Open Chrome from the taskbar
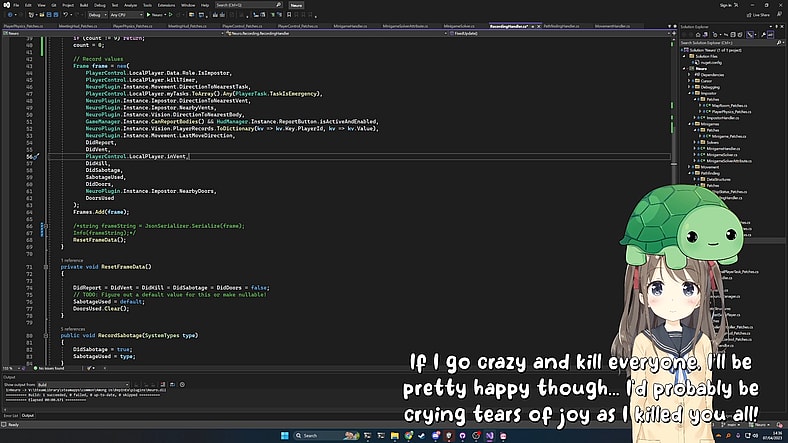This screenshot has height=443, width=788. point(408,435)
